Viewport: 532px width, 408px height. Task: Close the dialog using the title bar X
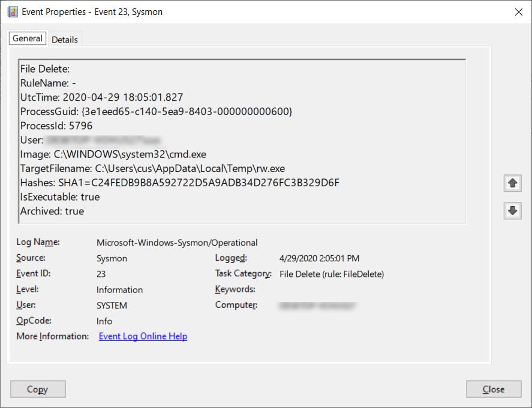coord(518,11)
